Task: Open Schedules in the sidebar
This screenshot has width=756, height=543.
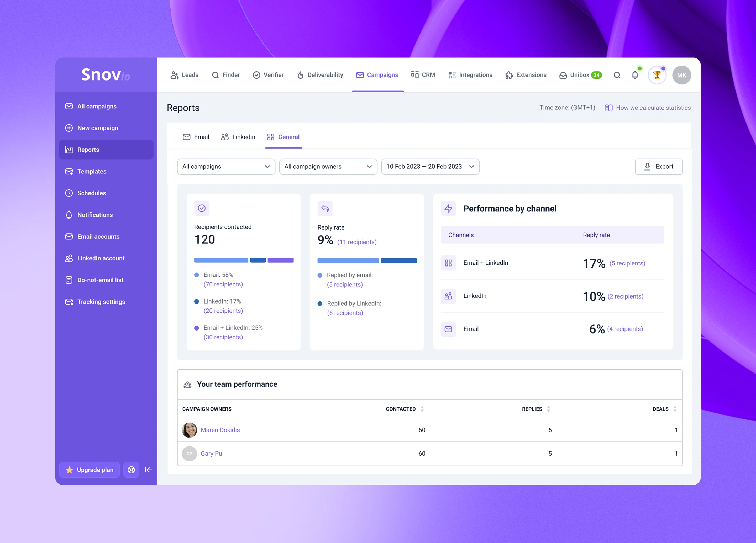Action: tap(106, 193)
